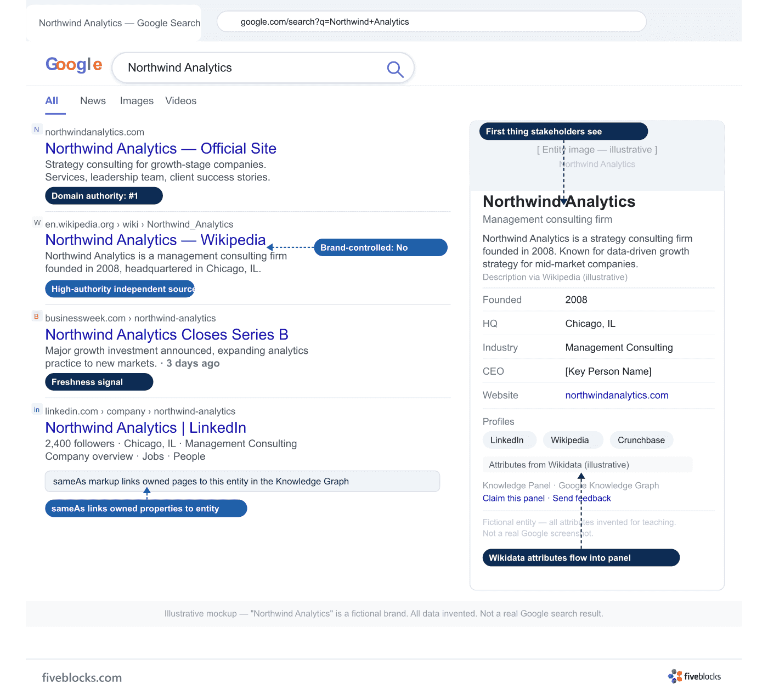768x700 pixels.
Task: Click First thing stakeholders see label
Action: tap(563, 132)
